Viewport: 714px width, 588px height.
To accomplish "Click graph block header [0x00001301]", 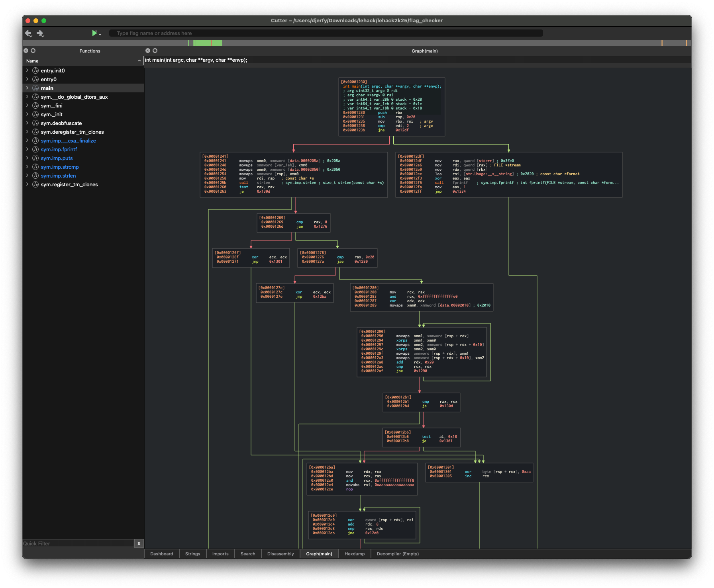I will pos(441,467).
